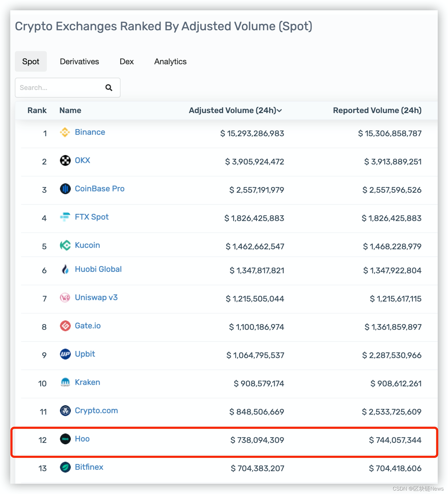Viewport: 448px width, 494px height.
Task: Select CoinBase Pro value $ 2,557,191,979
Action: 257,190
